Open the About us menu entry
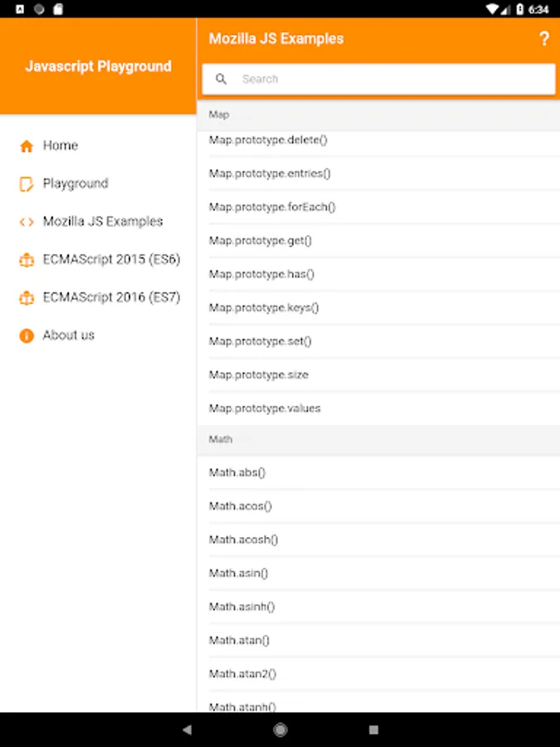The height and width of the screenshot is (747, 560). tap(98, 335)
